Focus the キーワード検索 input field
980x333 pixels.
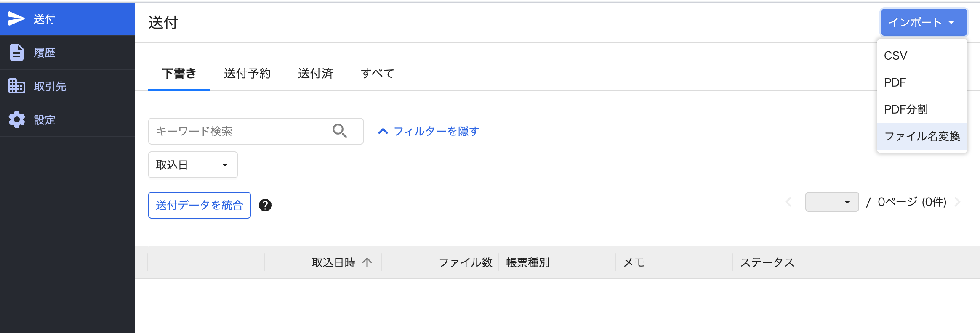click(x=233, y=131)
